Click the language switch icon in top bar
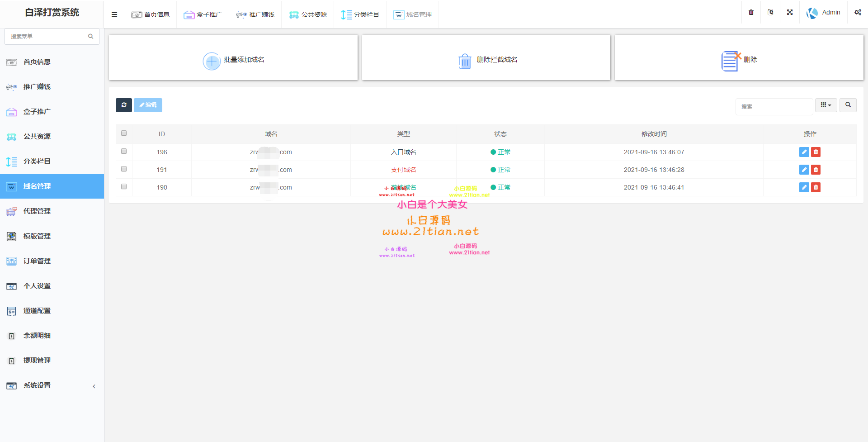The height and width of the screenshot is (442, 868). 770,12
